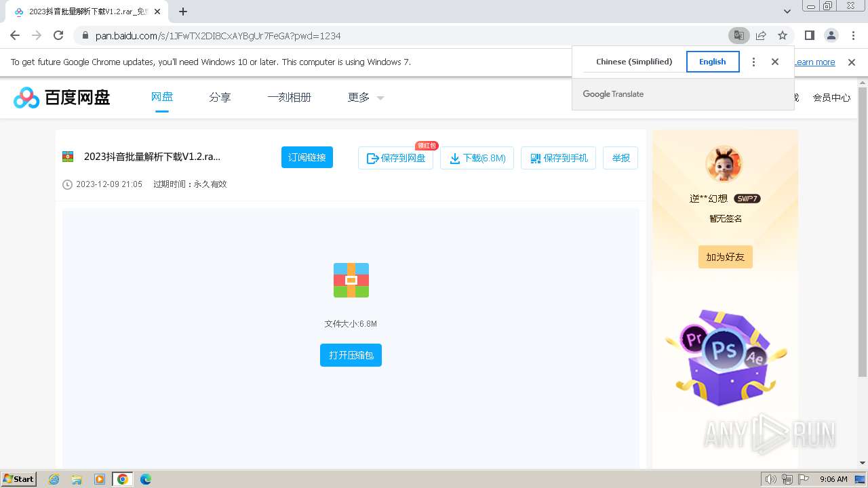The height and width of the screenshot is (488, 868).
Task: Open the Windows Start menu
Action: [x=19, y=479]
